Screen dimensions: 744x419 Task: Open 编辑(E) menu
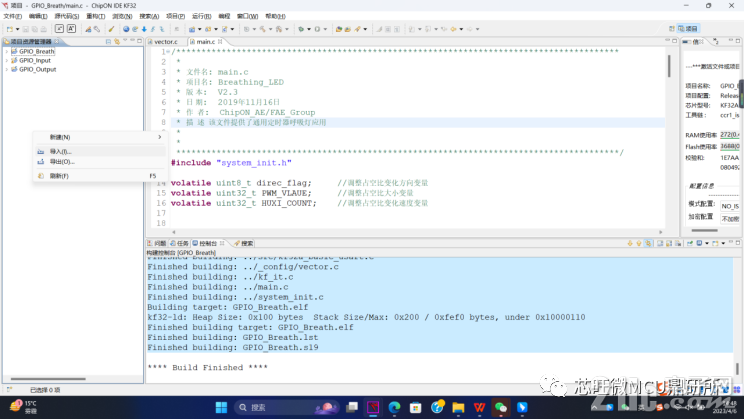(38, 16)
